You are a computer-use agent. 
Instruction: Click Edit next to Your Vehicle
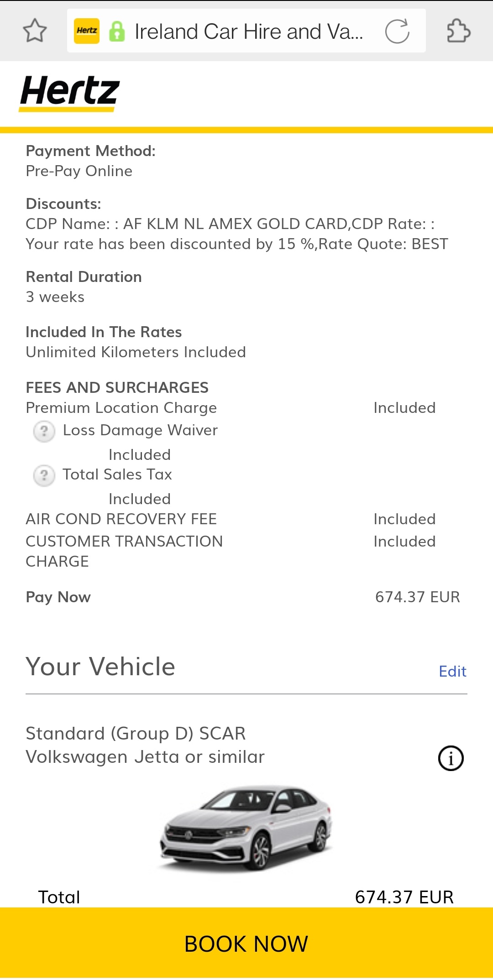tap(452, 671)
